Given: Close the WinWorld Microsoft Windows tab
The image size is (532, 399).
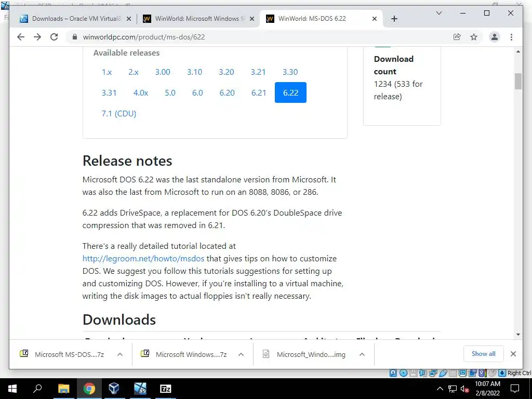Looking at the screenshot, I should point(252,19).
